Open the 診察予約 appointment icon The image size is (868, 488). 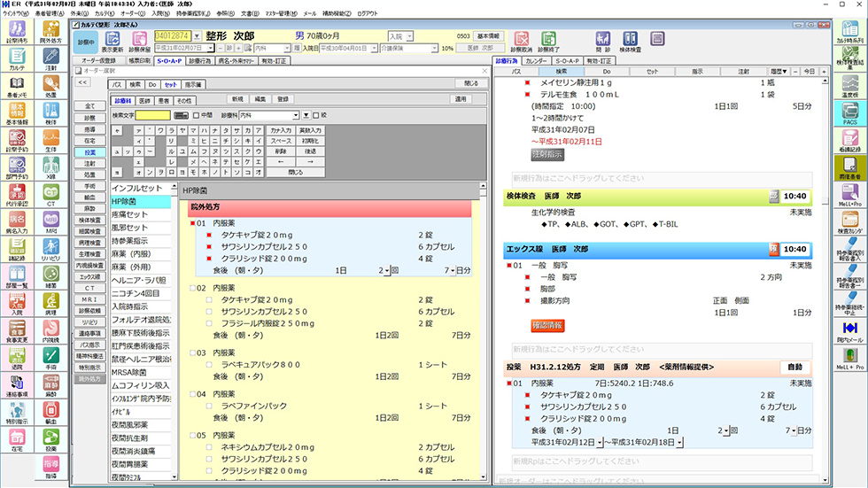(17, 141)
